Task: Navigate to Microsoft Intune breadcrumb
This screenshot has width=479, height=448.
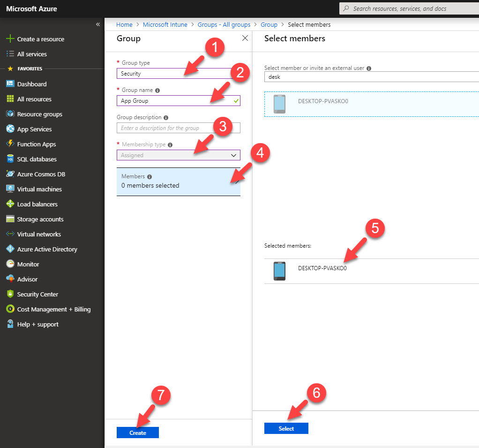Action: tap(165, 24)
